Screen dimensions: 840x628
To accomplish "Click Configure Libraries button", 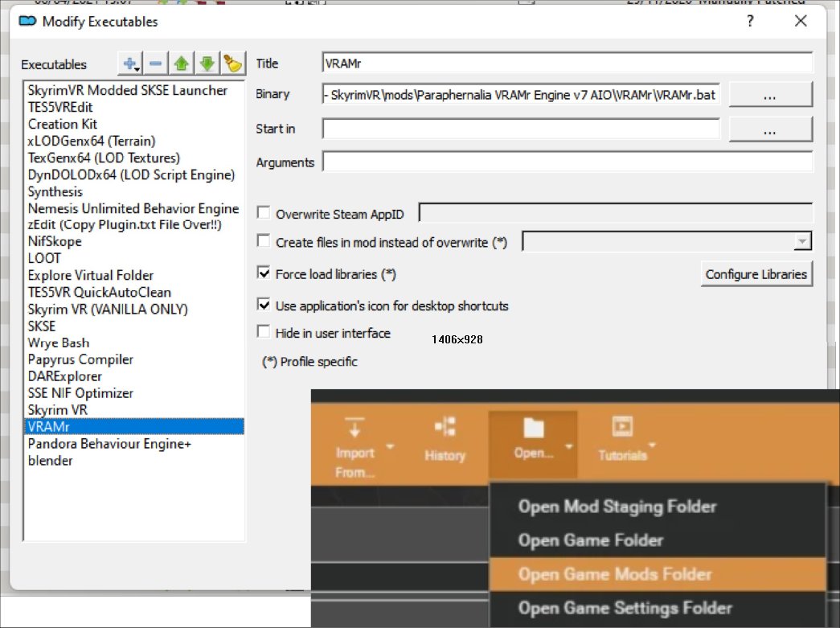I will click(x=756, y=274).
